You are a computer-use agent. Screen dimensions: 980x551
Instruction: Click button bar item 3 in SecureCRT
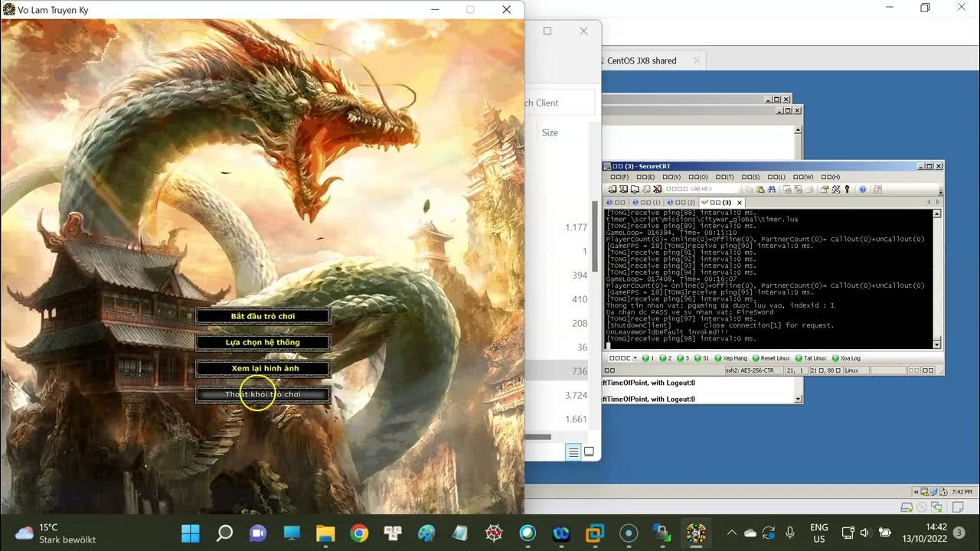coord(683,358)
